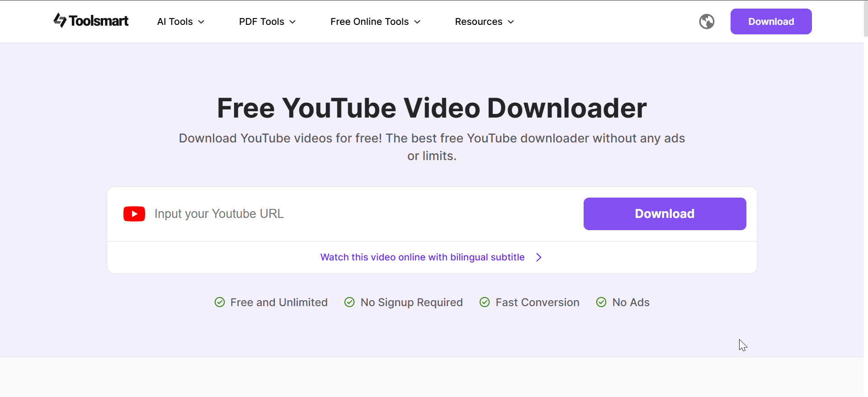The width and height of the screenshot is (868, 397).
Task: Click the Download button in the header
Action: pos(771,21)
